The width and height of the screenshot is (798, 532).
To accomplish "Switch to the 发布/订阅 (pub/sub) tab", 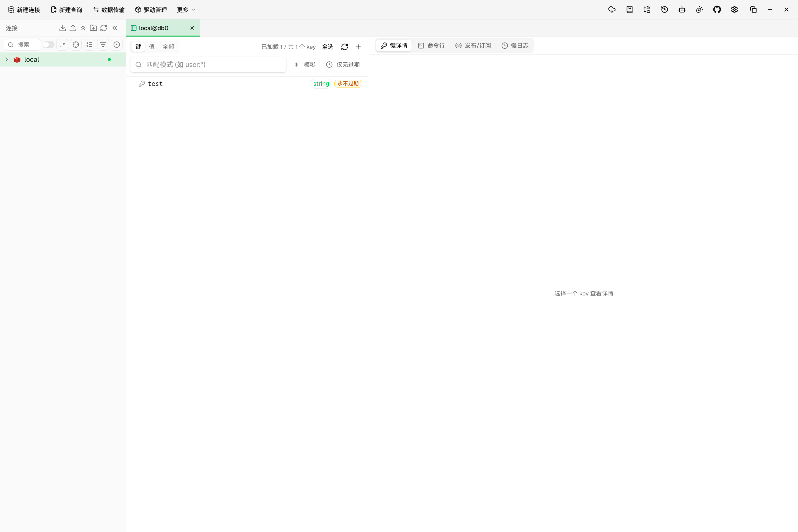I will 473,46.
